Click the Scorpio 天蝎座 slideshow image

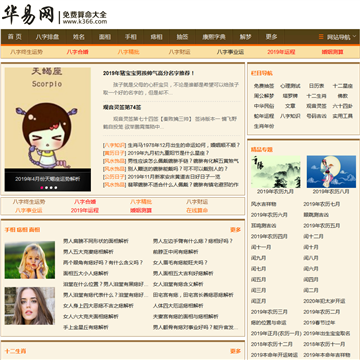48,118
